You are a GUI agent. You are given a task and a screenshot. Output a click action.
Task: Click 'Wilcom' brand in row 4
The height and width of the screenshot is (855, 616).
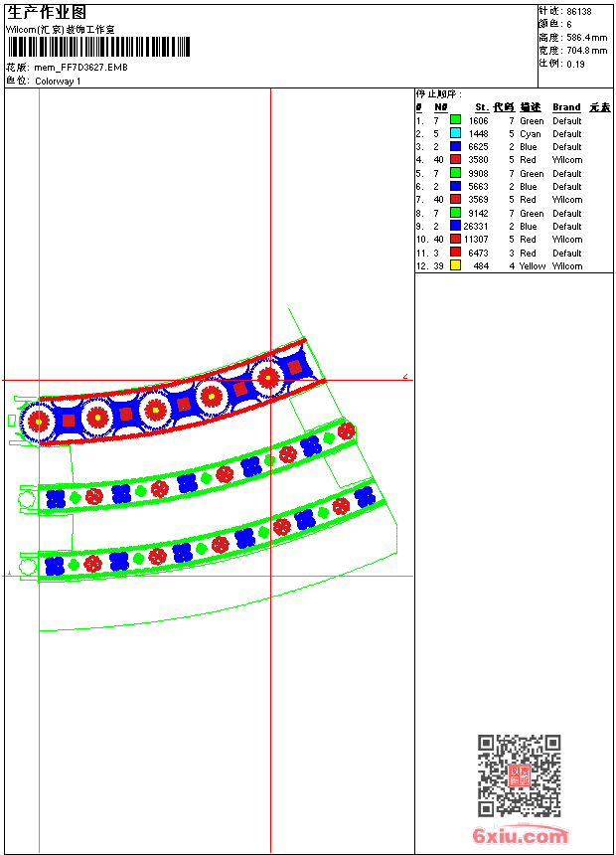[567, 160]
